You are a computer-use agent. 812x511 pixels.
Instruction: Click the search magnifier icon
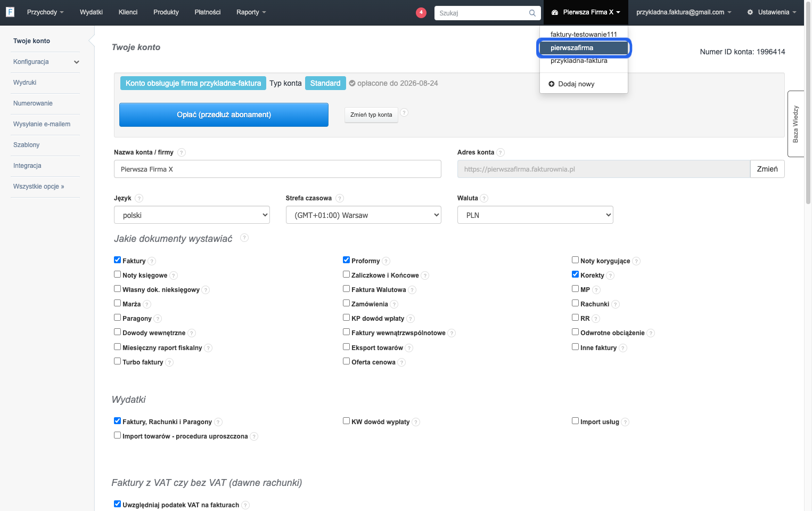tap(532, 13)
